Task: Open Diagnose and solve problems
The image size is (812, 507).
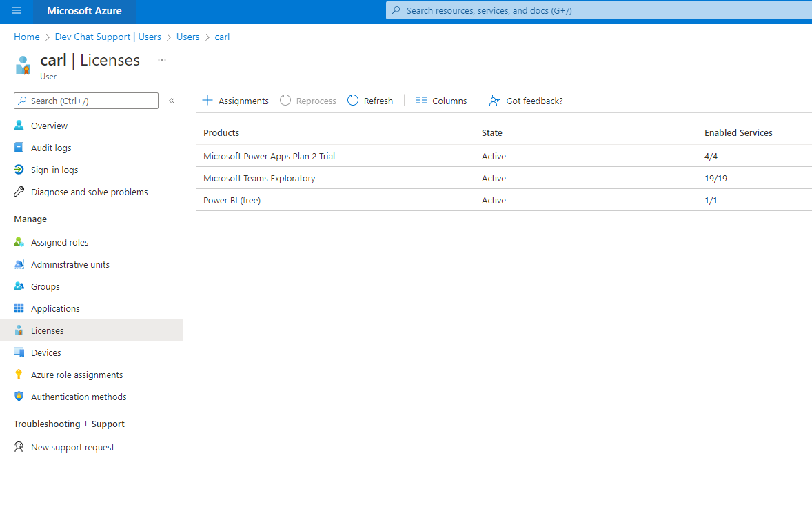Action: pos(89,192)
